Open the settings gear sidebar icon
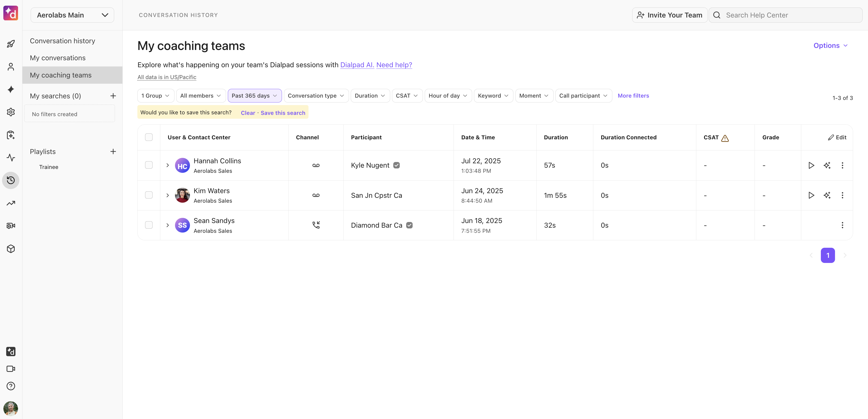 coord(11,112)
